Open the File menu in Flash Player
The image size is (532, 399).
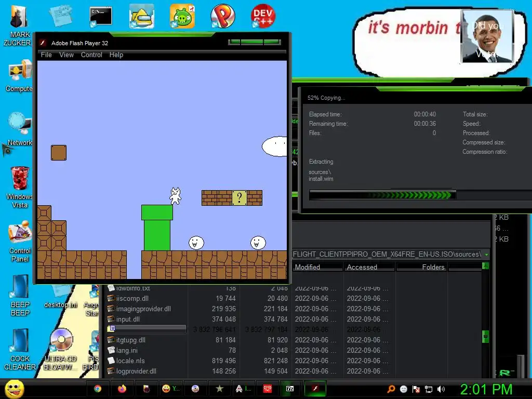(46, 55)
